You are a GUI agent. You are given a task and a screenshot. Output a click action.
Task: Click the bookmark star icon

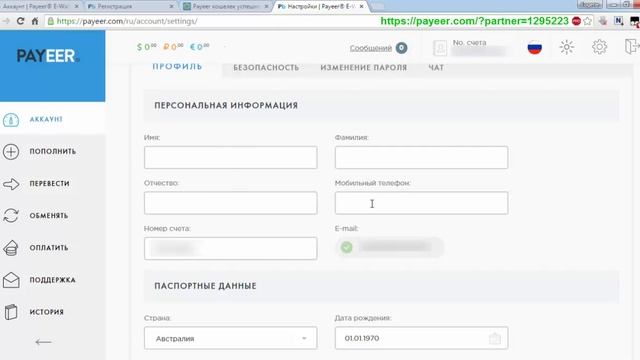click(x=588, y=21)
